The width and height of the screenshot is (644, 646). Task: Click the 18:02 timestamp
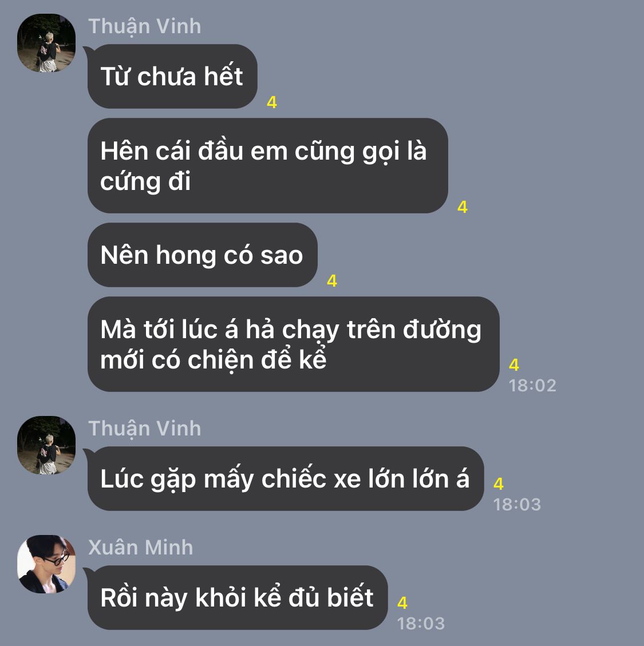pyautogui.click(x=533, y=386)
